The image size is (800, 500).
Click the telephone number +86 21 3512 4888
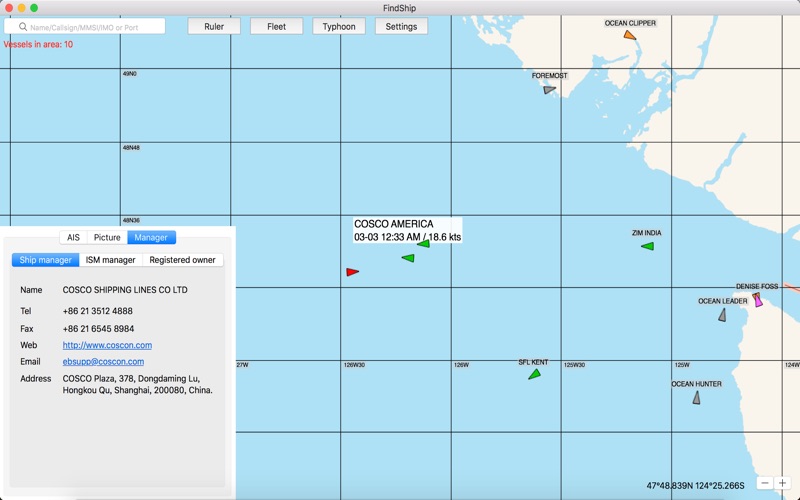(97, 311)
